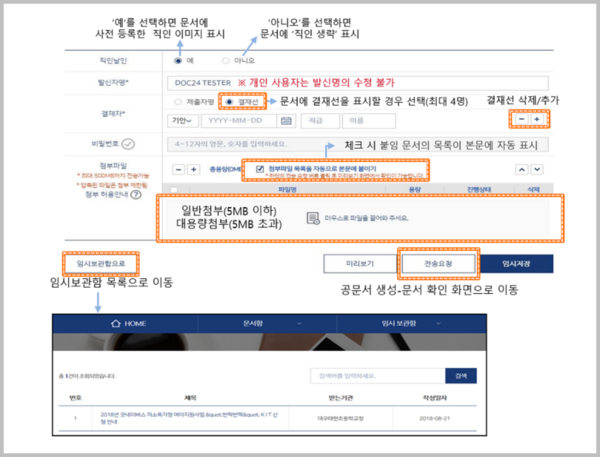Screen dimensions: 600x457
Task: Click the 제목 column header
Action: (x=190, y=398)
